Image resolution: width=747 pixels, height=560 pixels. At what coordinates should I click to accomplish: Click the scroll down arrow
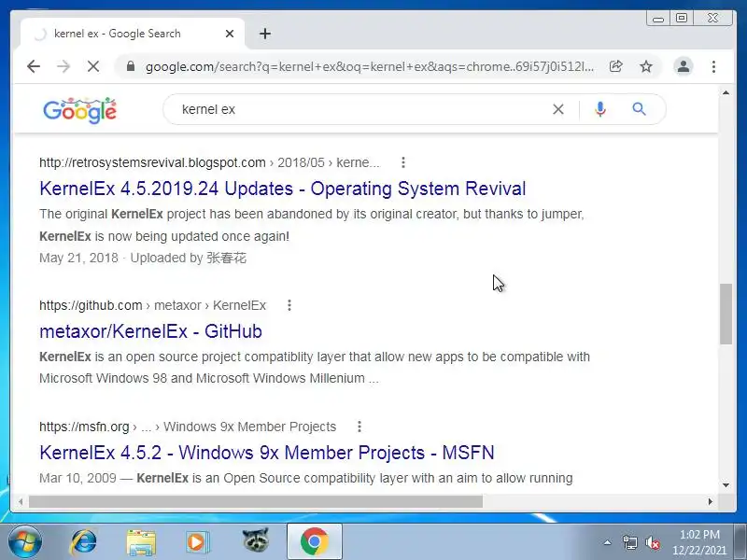726,485
